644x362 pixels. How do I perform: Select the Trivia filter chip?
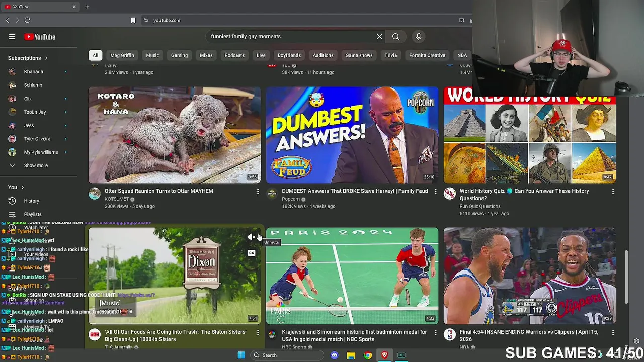391,55
